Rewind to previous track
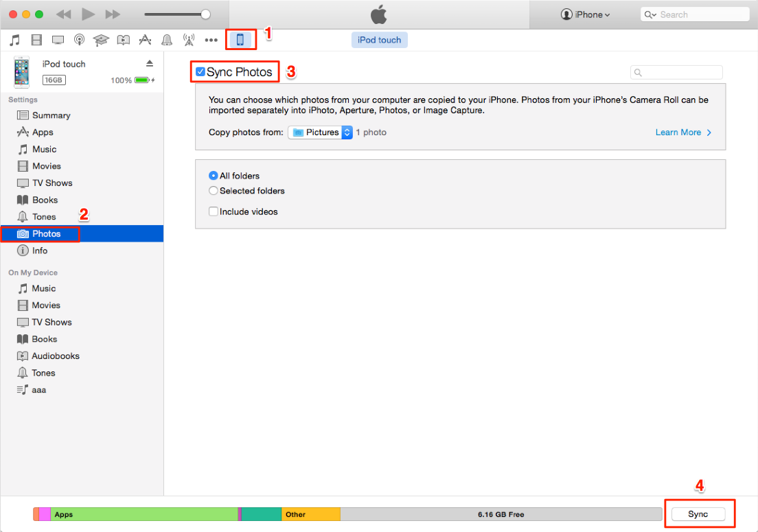Screen dimensions: 758x532 (64, 14)
